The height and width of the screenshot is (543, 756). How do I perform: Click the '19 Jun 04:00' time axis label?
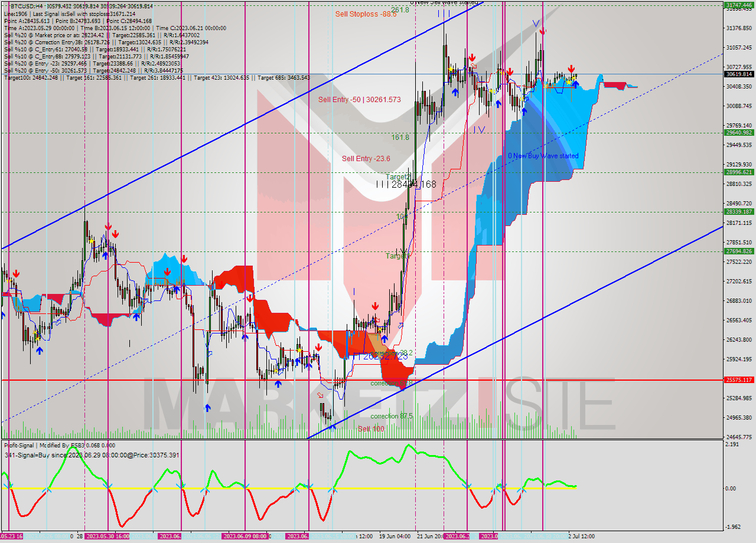395,537
